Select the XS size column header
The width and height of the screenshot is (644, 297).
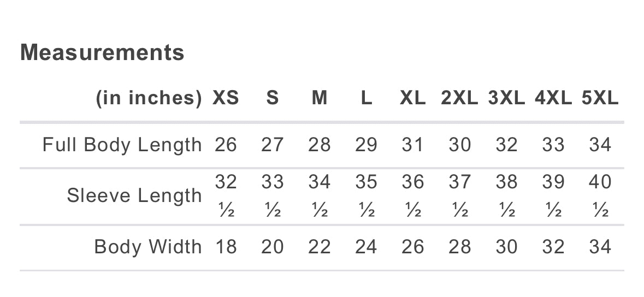pos(226,98)
